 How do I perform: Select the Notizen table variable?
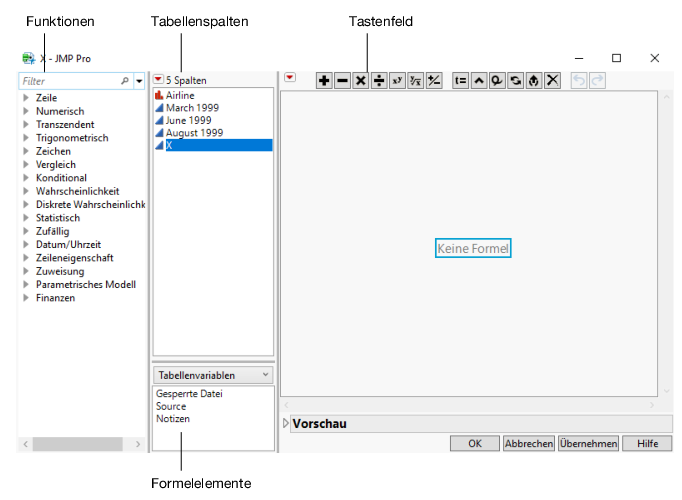coord(173,419)
